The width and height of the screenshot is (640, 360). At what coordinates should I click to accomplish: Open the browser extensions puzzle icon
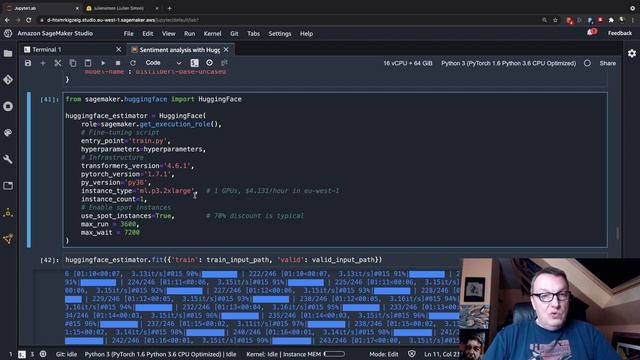coord(611,20)
